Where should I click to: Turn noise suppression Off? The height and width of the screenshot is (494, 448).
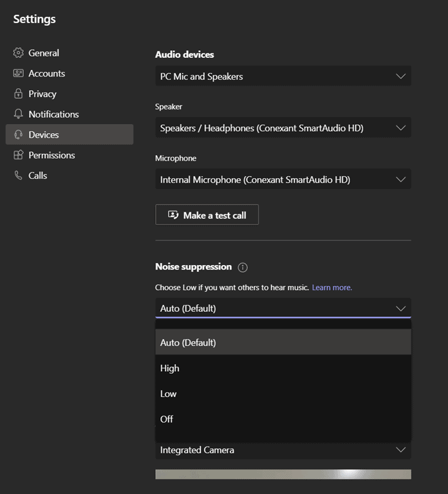coord(283,419)
